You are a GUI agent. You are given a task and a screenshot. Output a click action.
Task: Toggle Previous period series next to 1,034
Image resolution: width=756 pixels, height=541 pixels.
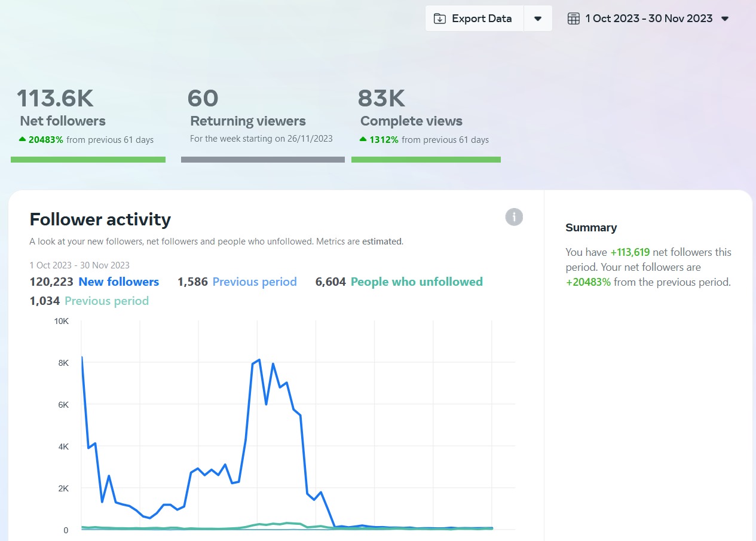[106, 301]
